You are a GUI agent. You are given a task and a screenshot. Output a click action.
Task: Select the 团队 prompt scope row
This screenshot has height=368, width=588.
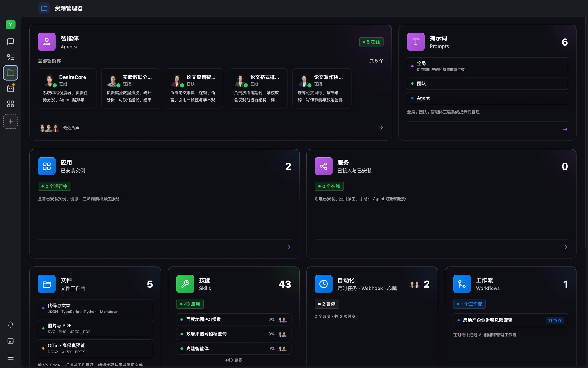tap(487, 83)
